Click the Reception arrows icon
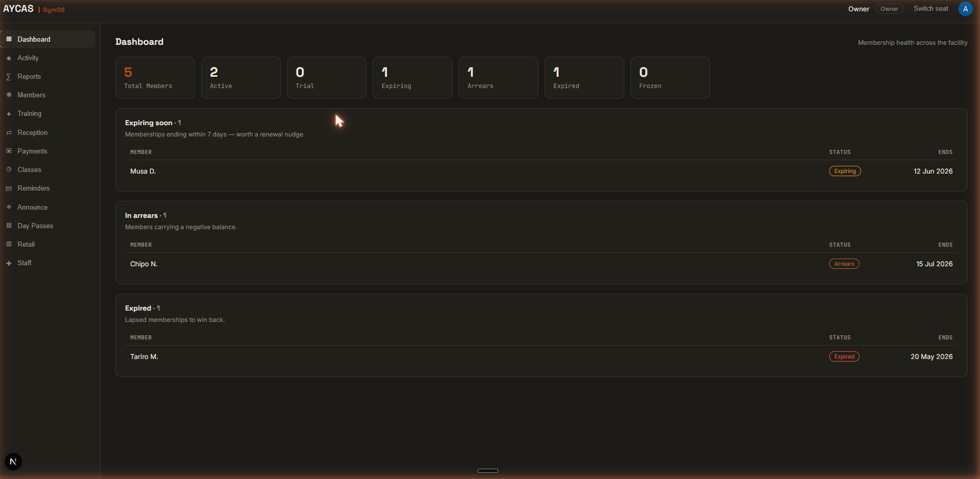The height and width of the screenshot is (479, 980). click(x=9, y=132)
